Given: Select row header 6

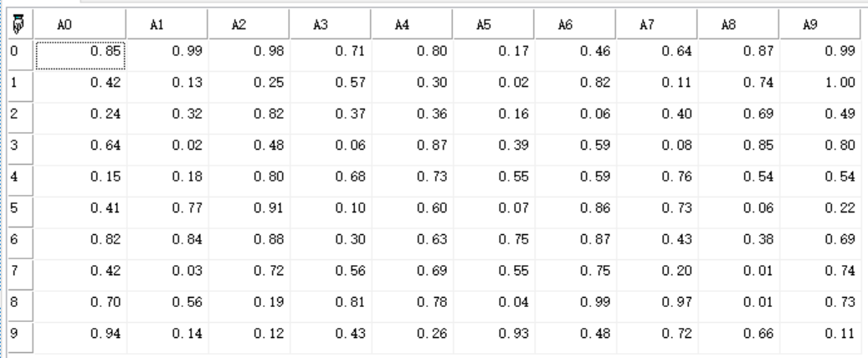Looking at the screenshot, I should 17,243.
